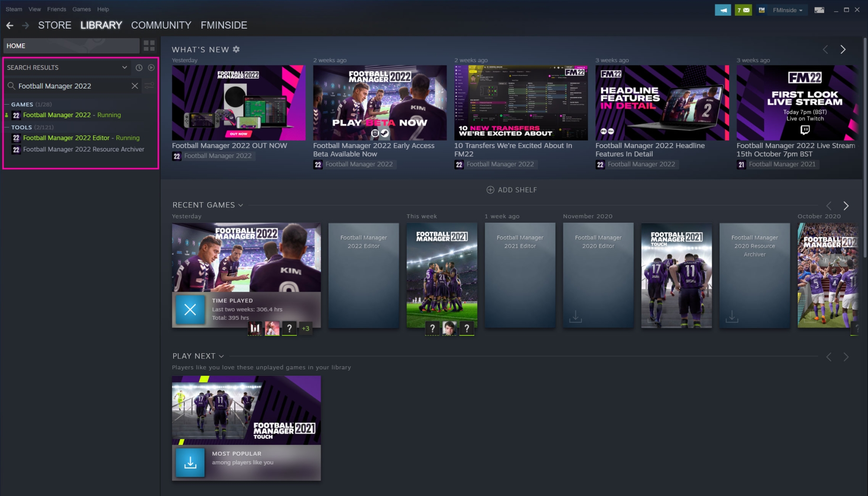
Task: Click the Add Shelf plus icon
Action: pyautogui.click(x=490, y=190)
